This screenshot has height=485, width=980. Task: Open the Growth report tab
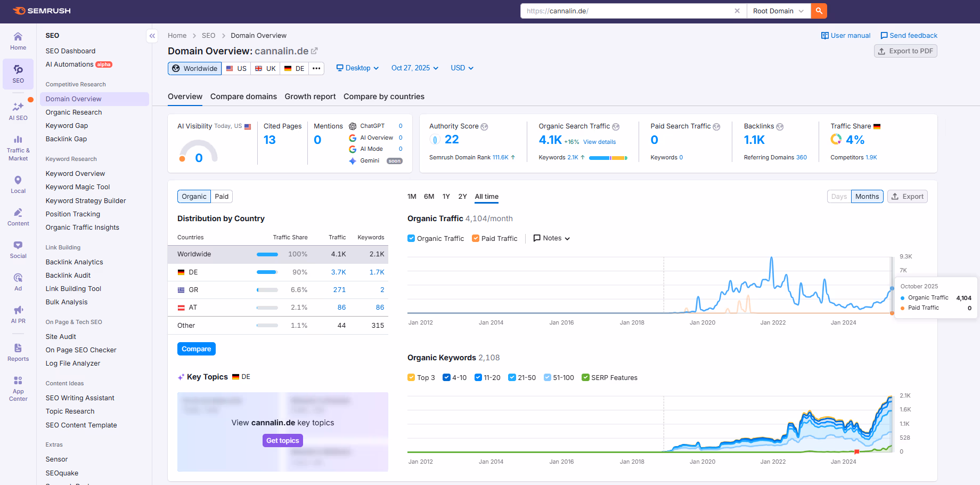pos(310,96)
